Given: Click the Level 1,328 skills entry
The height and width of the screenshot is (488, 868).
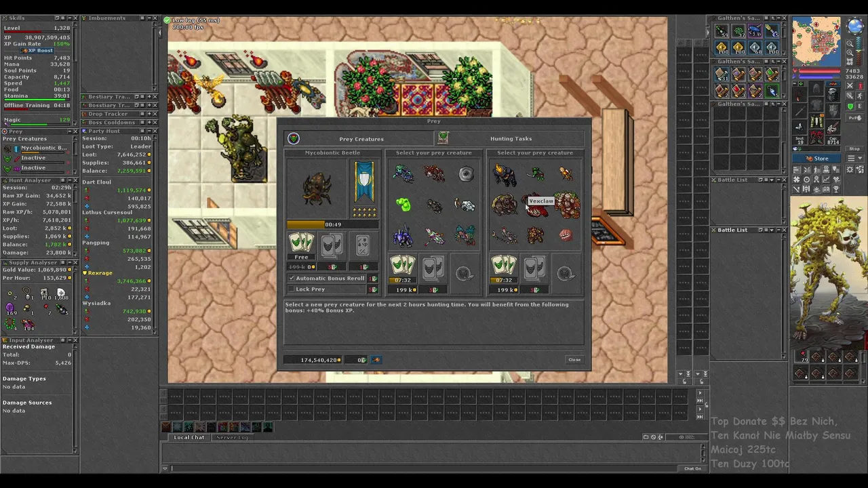Looking at the screenshot, I should point(37,28).
